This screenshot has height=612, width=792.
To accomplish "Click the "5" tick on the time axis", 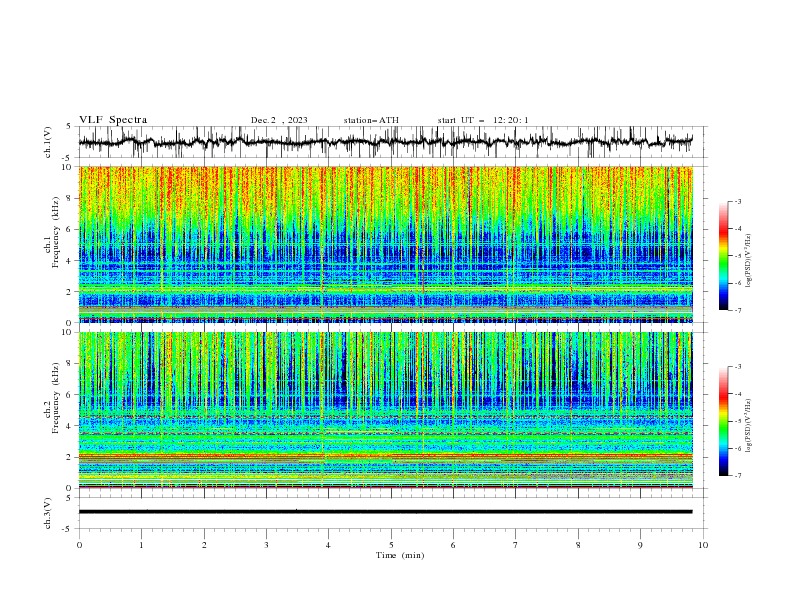I will pyautogui.click(x=391, y=545).
